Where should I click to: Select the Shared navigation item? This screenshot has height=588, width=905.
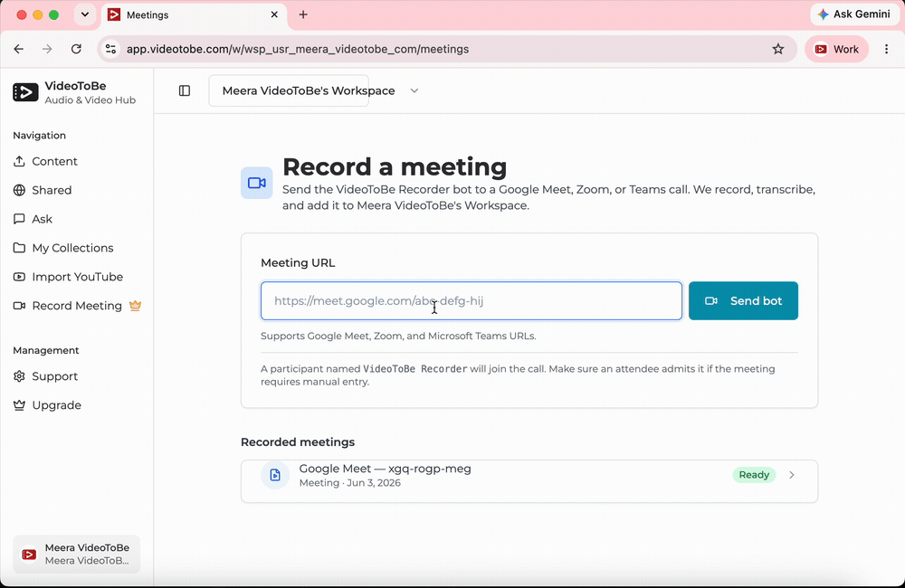coord(52,191)
